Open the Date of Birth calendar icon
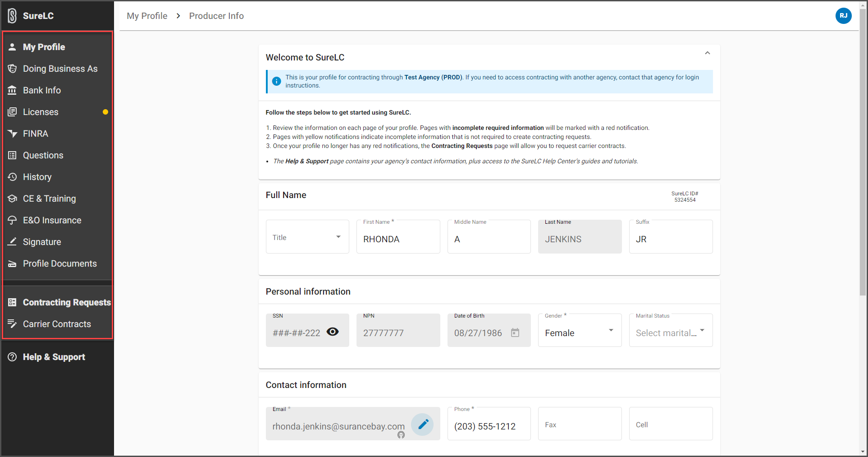 515,332
